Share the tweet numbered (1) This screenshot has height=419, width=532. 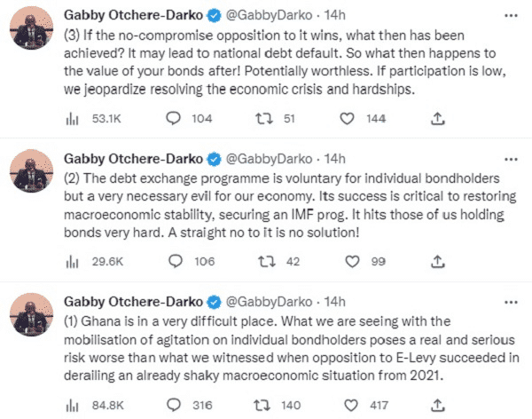pyautogui.click(x=436, y=405)
